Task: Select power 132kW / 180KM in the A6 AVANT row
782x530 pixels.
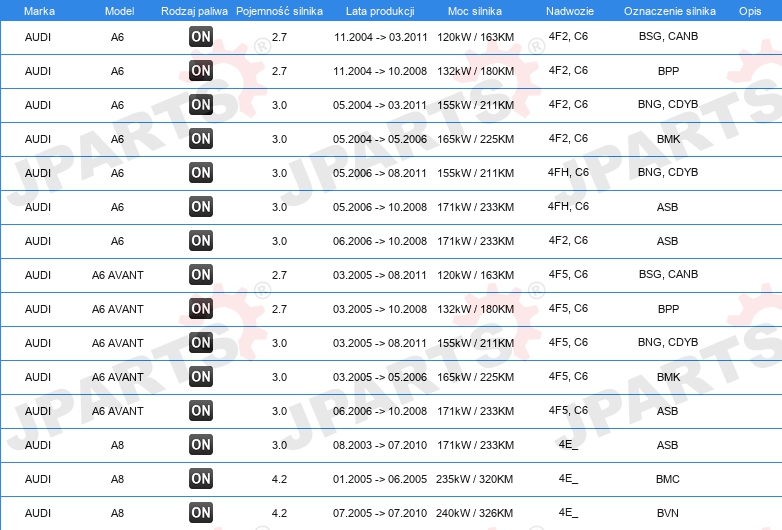Action: [x=475, y=309]
